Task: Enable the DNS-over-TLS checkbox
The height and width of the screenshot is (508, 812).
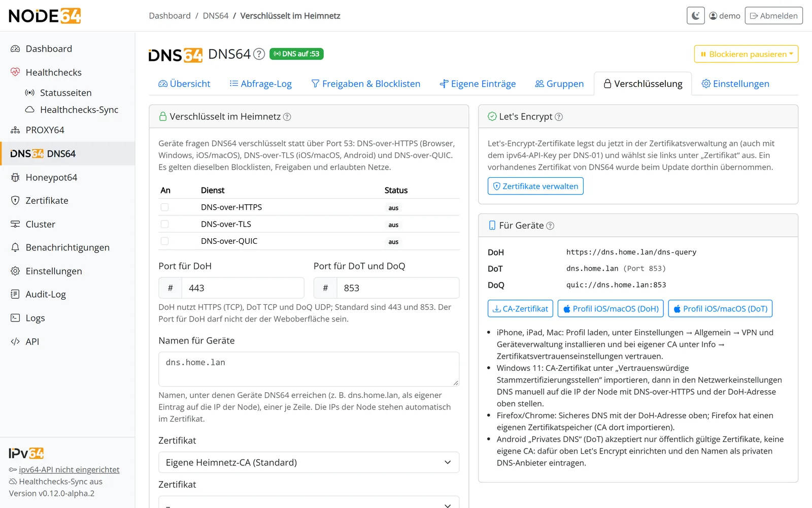Action: (164, 224)
